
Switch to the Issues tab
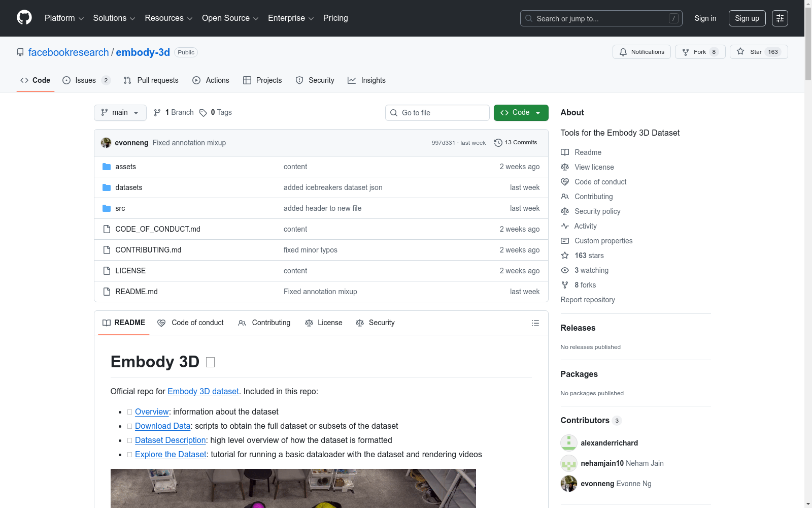(86, 80)
